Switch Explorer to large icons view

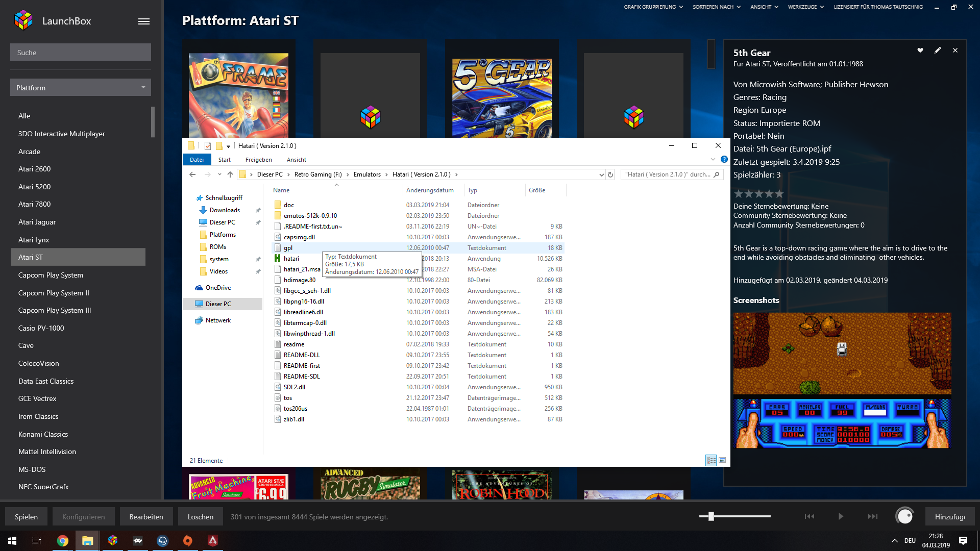[x=722, y=460]
